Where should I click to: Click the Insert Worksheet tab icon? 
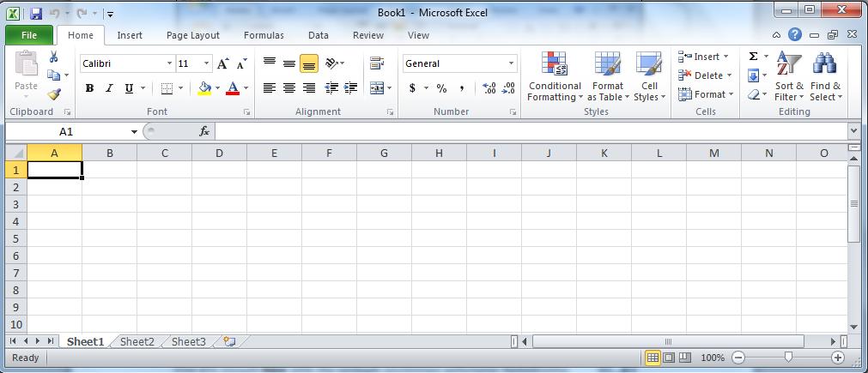(230, 342)
